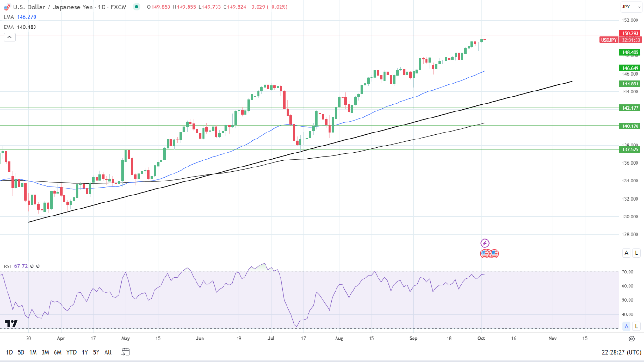644x362 pixels.
Task: Toggle log scale L on price pane
Action: pos(636,253)
